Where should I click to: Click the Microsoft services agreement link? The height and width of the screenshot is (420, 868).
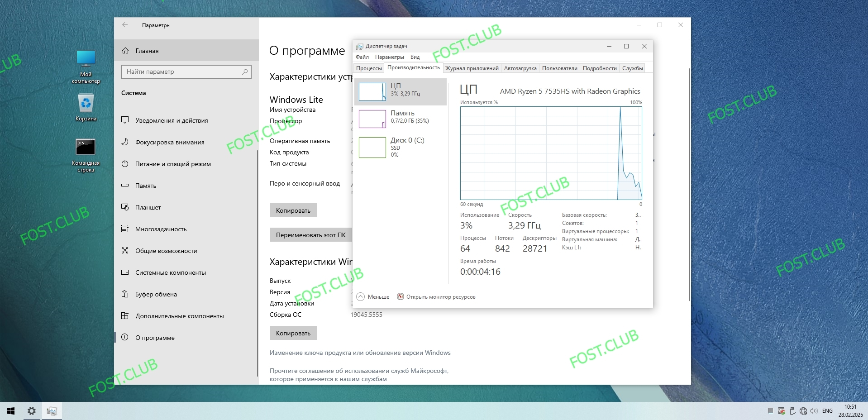(x=359, y=375)
